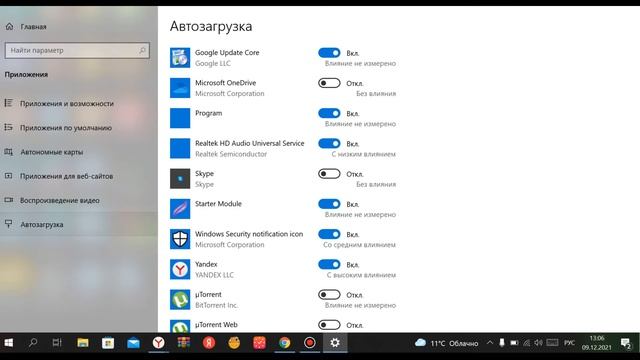Click the 'С высоким влиянием' impact label
Viewport: 640px width, 360px height.
[361, 275]
